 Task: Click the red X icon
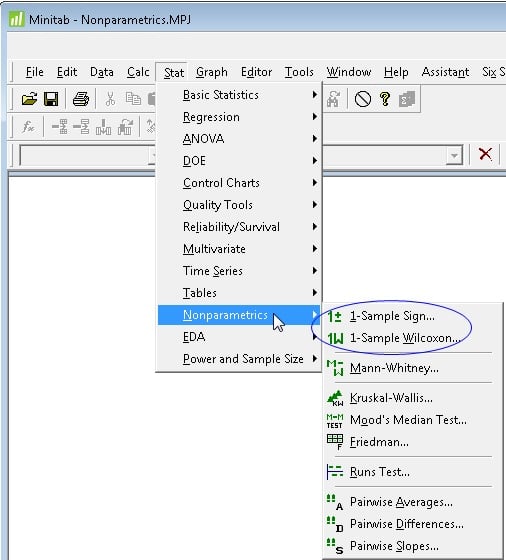coord(485,154)
